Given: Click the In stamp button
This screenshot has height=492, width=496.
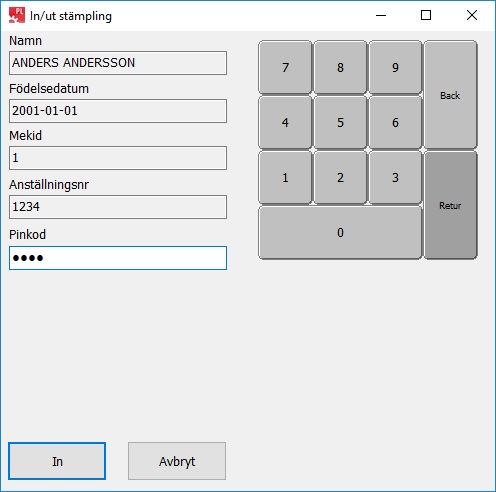Looking at the screenshot, I should (x=57, y=461).
